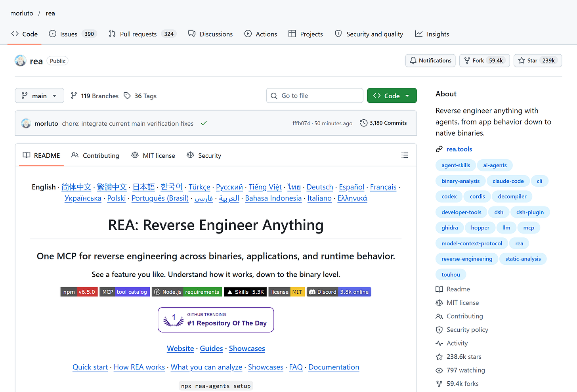577x392 pixels.
Task: Open the Issues tab
Action: [73, 34]
